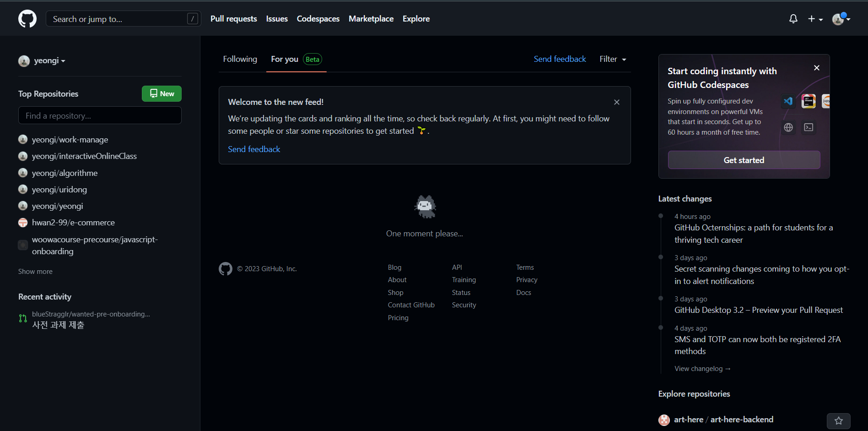Switch to the For you tab
Screen dimensions: 868x431
pos(296,59)
